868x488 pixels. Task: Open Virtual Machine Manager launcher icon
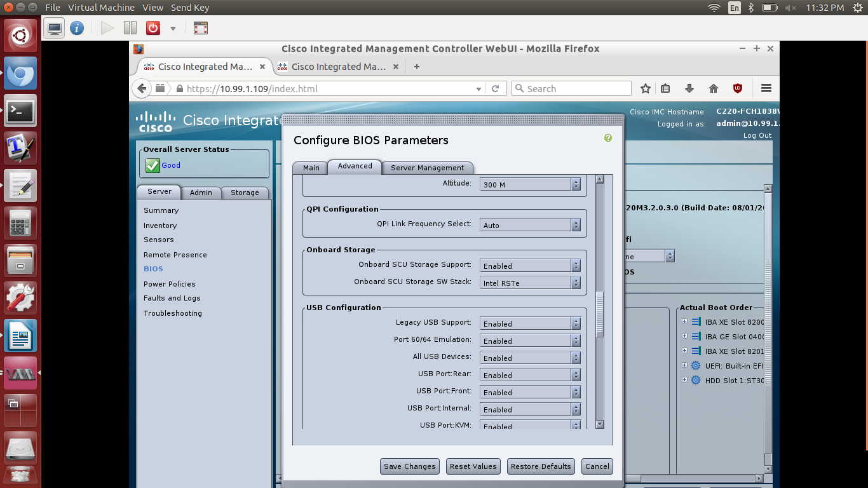pyautogui.click(x=21, y=373)
